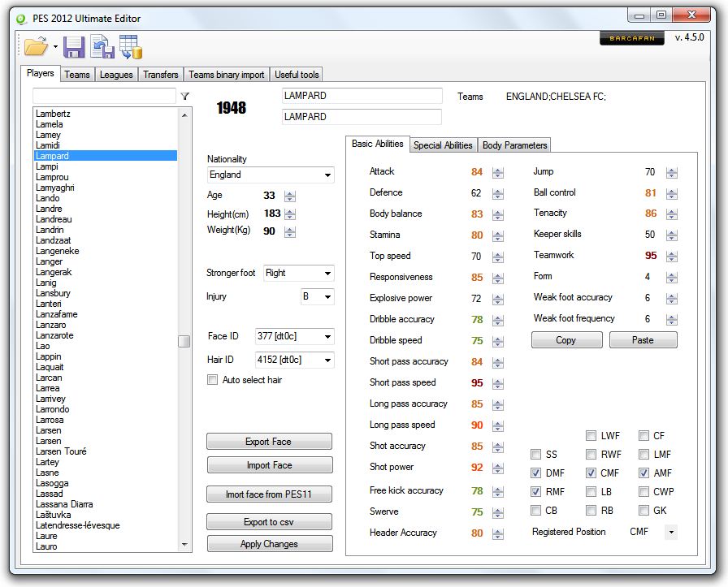Image resolution: width=728 pixels, height=587 pixels.
Task: Adjust the Form value spinner
Action: 671,278
